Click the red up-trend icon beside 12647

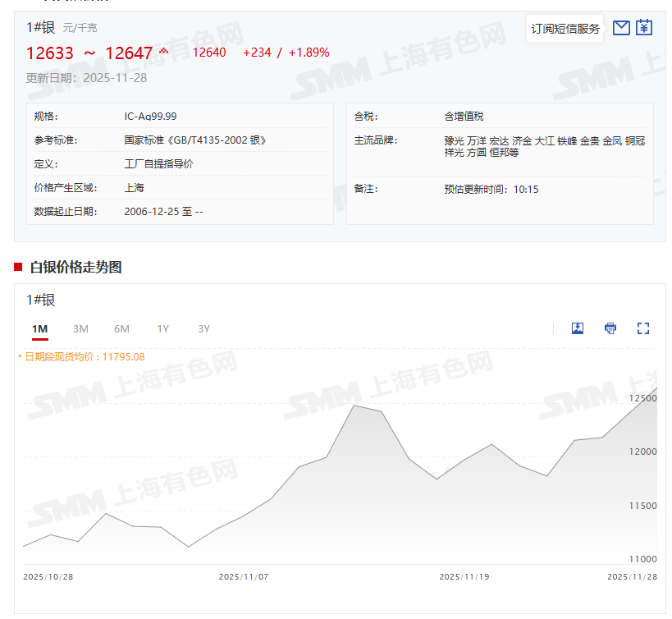click(163, 52)
